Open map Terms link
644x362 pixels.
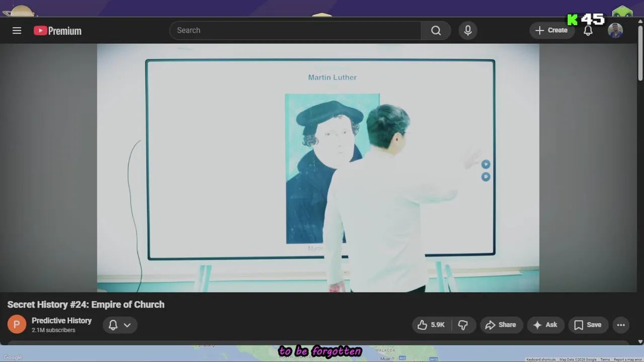click(605, 359)
